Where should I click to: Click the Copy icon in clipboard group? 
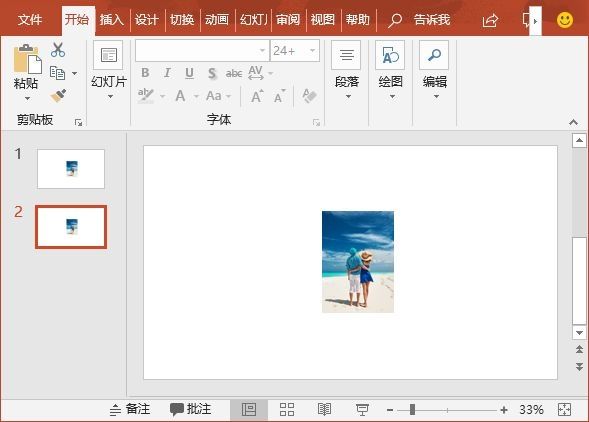pos(57,73)
